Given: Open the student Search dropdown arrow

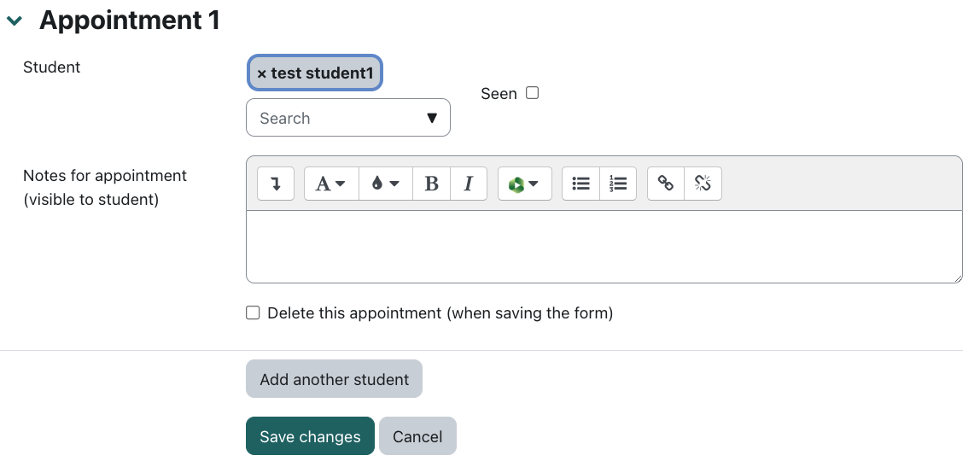Looking at the screenshot, I should (x=432, y=118).
